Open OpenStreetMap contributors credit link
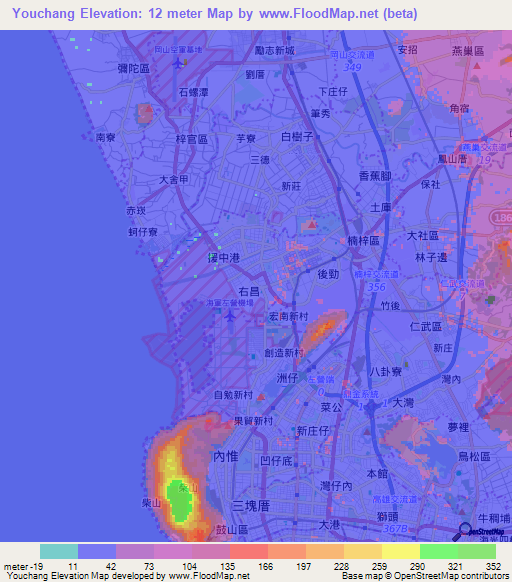The height and width of the screenshot is (582, 512). [x=451, y=576]
